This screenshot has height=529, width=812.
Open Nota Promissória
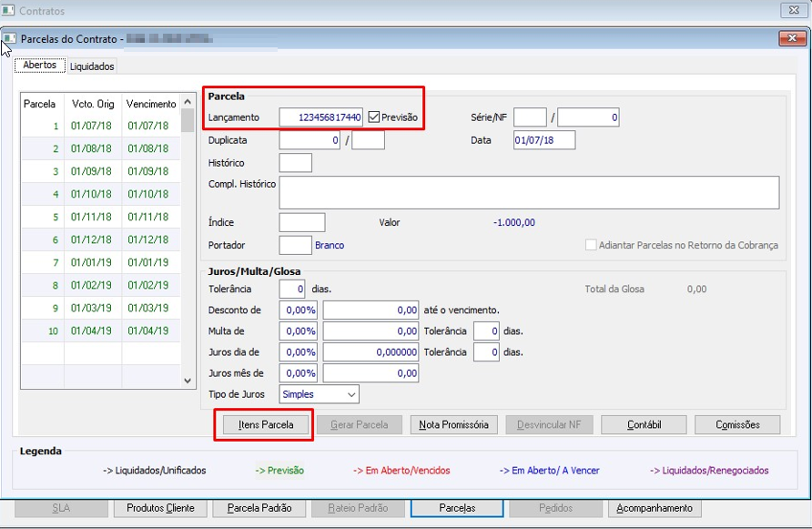click(453, 425)
